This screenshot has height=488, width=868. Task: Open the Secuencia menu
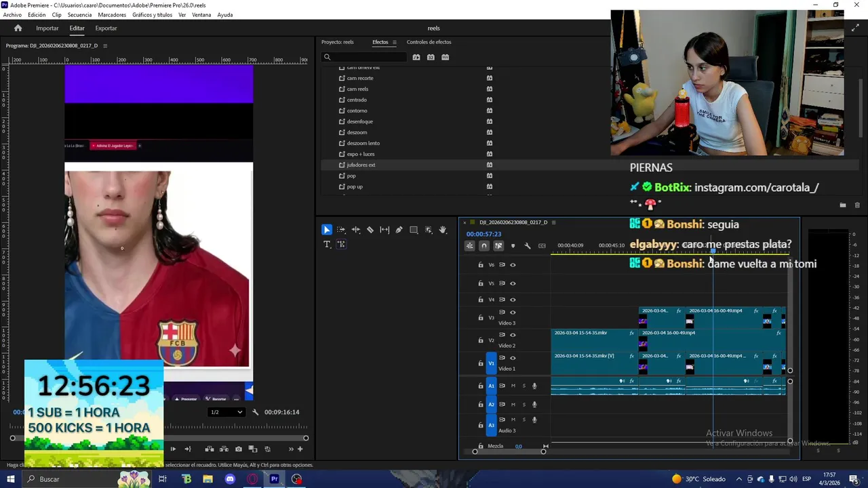point(80,15)
